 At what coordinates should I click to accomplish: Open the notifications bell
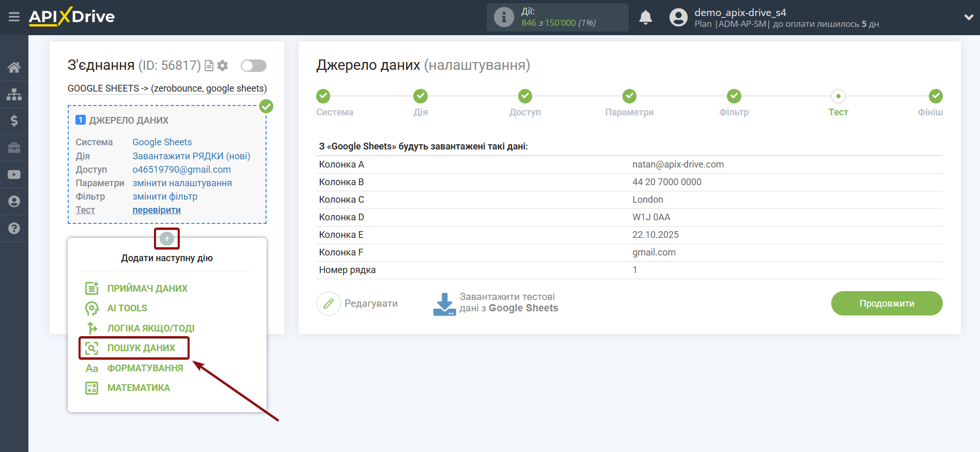(x=646, y=18)
